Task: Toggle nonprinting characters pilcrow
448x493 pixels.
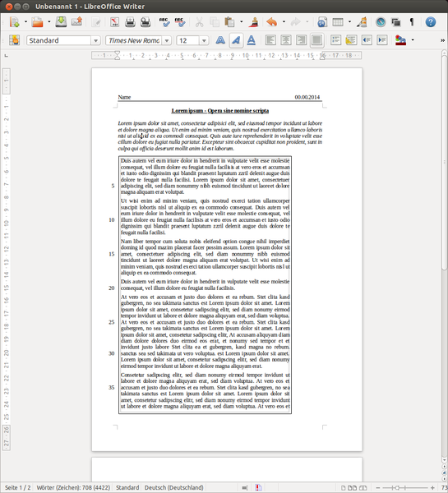Action: coord(412,22)
